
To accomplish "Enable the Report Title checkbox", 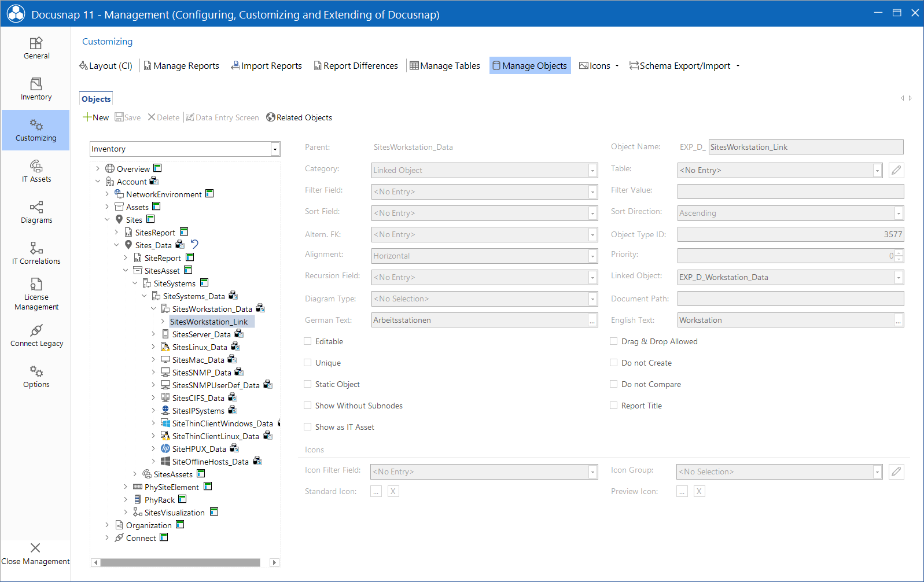I will (x=614, y=406).
